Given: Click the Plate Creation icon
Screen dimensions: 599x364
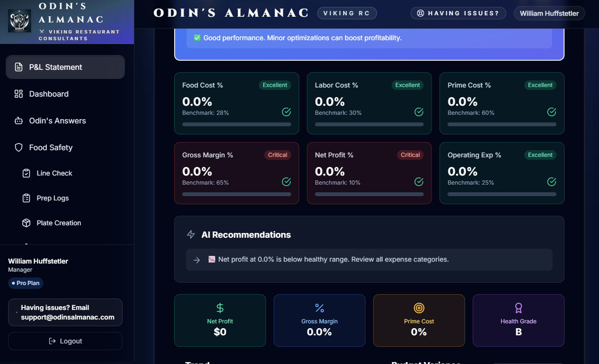Looking at the screenshot, I should coord(26,222).
